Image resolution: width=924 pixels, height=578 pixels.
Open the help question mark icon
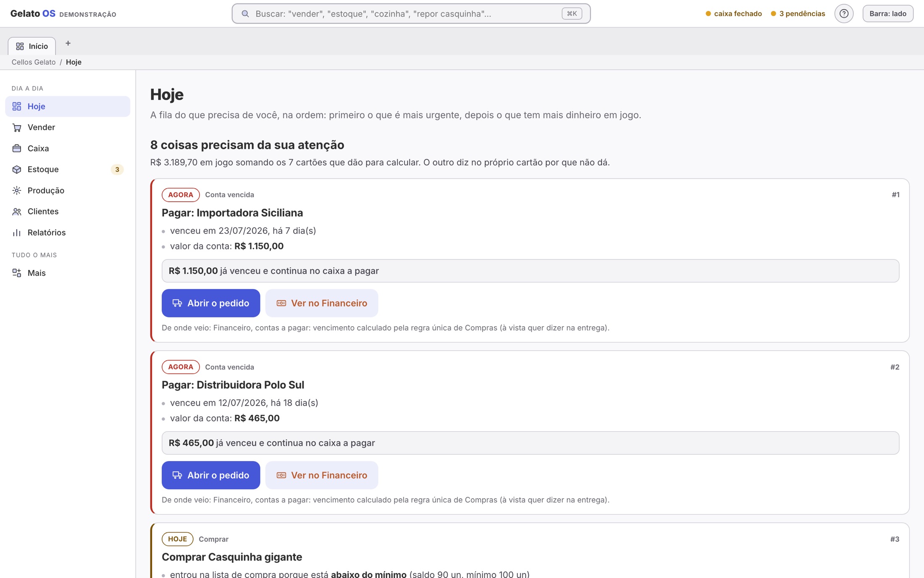click(x=844, y=14)
